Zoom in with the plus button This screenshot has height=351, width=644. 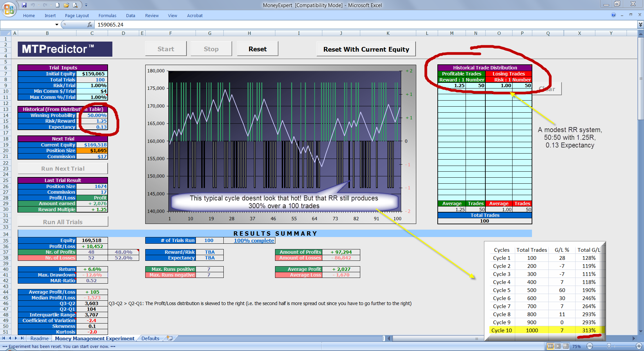coord(639,346)
